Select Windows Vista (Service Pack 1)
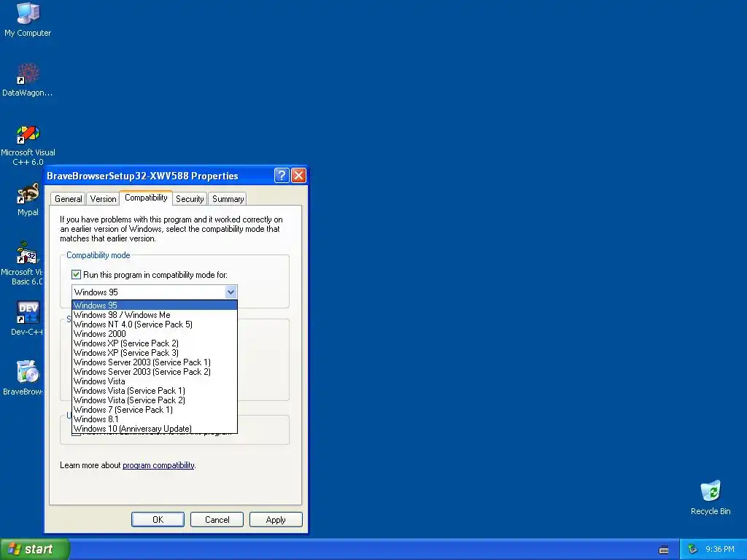The width and height of the screenshot is (747, 560). point(155,391)
